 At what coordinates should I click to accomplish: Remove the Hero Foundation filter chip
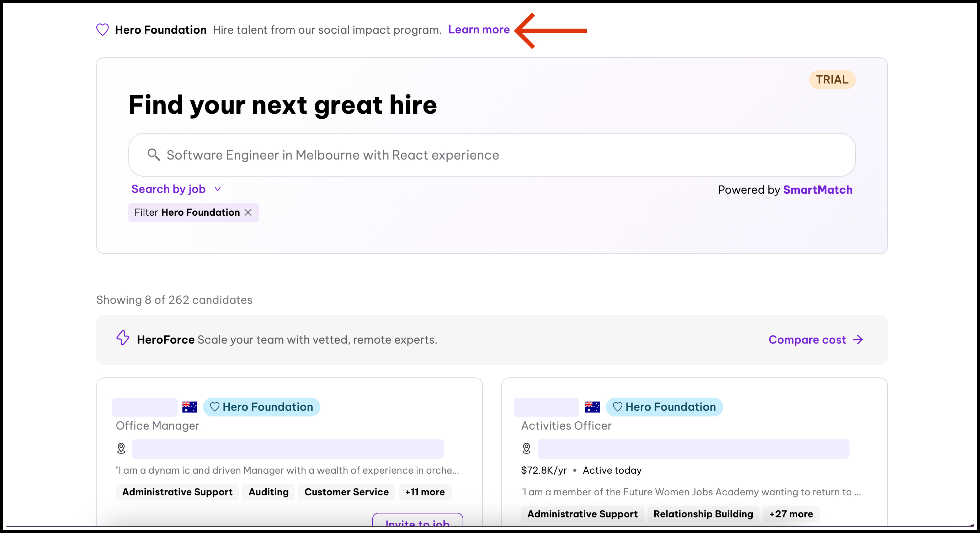pos(248,212)
